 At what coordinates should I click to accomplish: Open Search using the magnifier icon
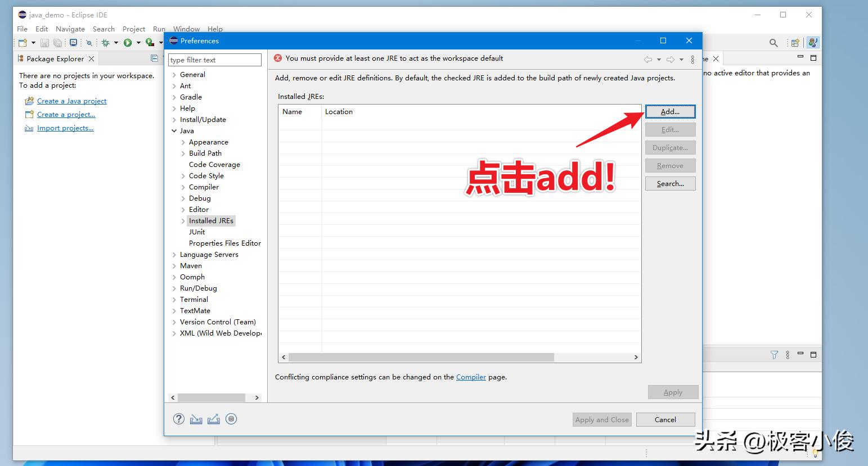tap(773, 42)
